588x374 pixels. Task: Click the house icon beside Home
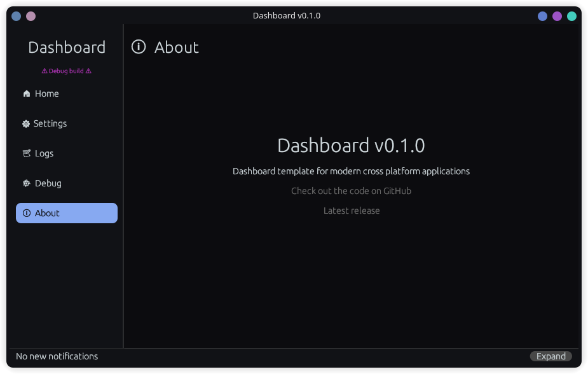27,93
